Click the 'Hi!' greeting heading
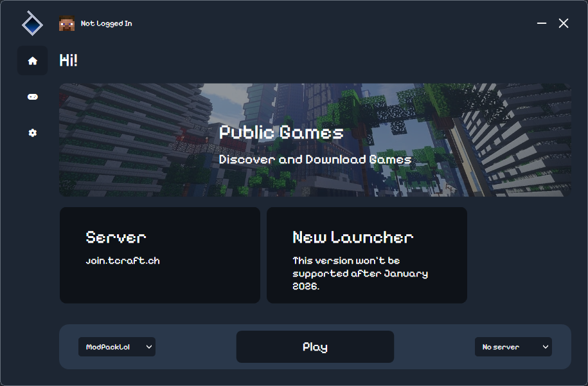Viewport: 588px width, 386px height. pos(68,60)
